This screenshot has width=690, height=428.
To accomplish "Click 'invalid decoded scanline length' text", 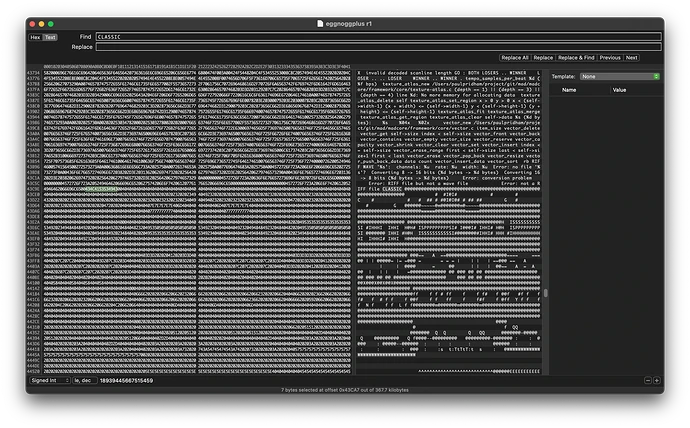I will pos(408,73).
